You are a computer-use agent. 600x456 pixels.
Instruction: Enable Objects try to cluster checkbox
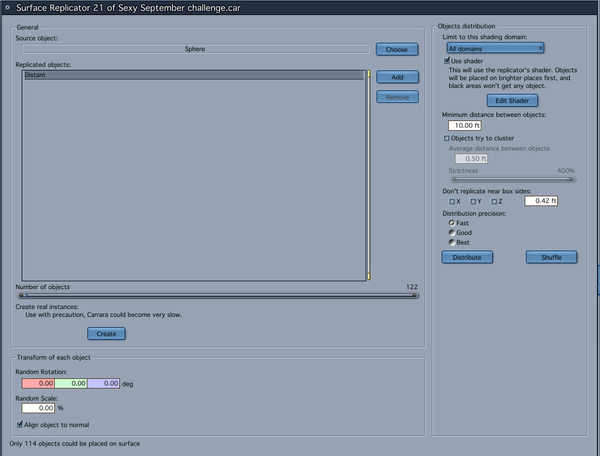point(447,138)
